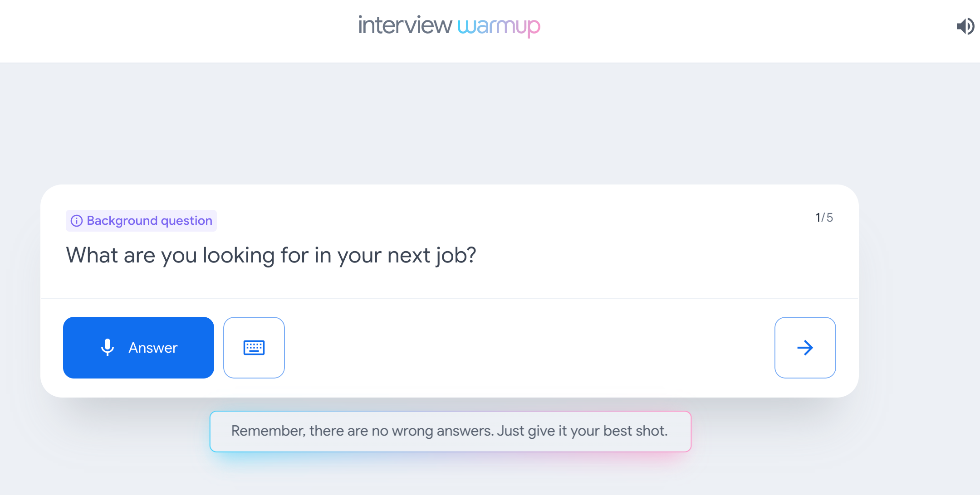Select the current question number "1"
The width and height of the screenshot is (980, 495).
(818, 218)
